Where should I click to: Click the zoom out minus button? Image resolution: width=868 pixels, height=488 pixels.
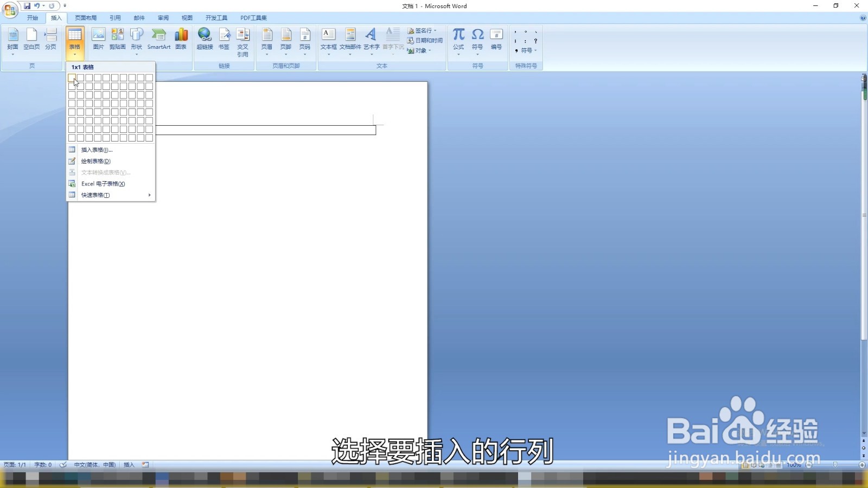[x=809, y=465]
